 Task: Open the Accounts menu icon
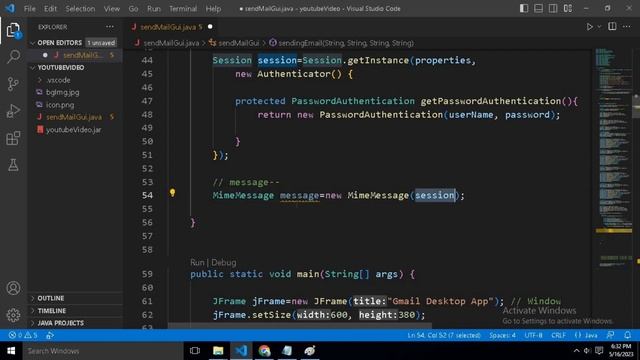point(13,288)
